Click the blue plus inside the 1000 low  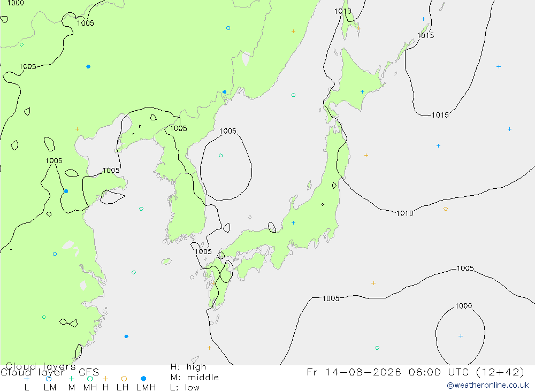click(x=461, y=336)
